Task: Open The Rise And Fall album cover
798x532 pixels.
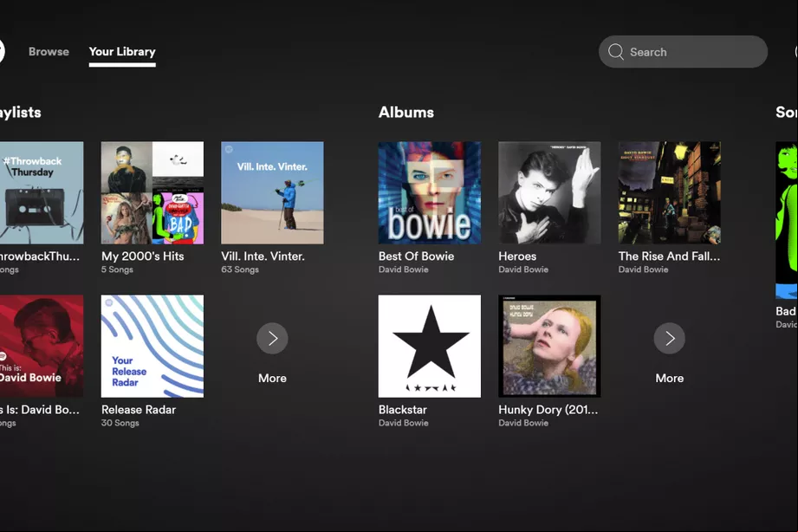Action: pyautogui.click(x=670, y=193)
